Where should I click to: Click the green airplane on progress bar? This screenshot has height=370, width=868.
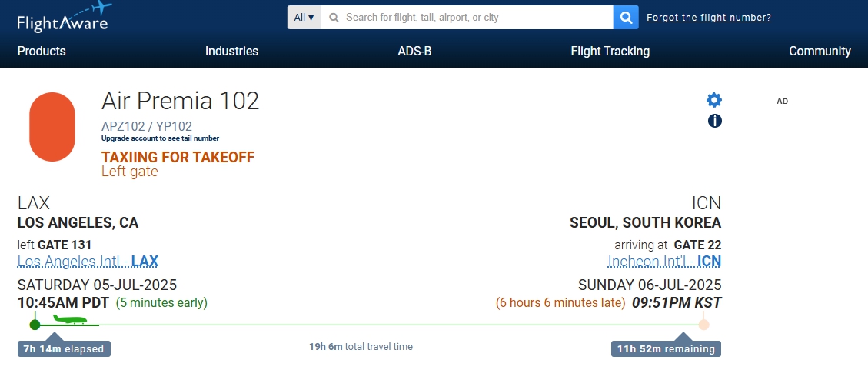[x=70, y=319]
